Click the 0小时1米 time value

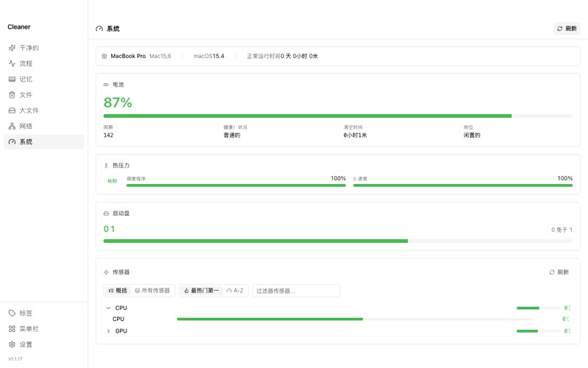click(x=355, y=135)
